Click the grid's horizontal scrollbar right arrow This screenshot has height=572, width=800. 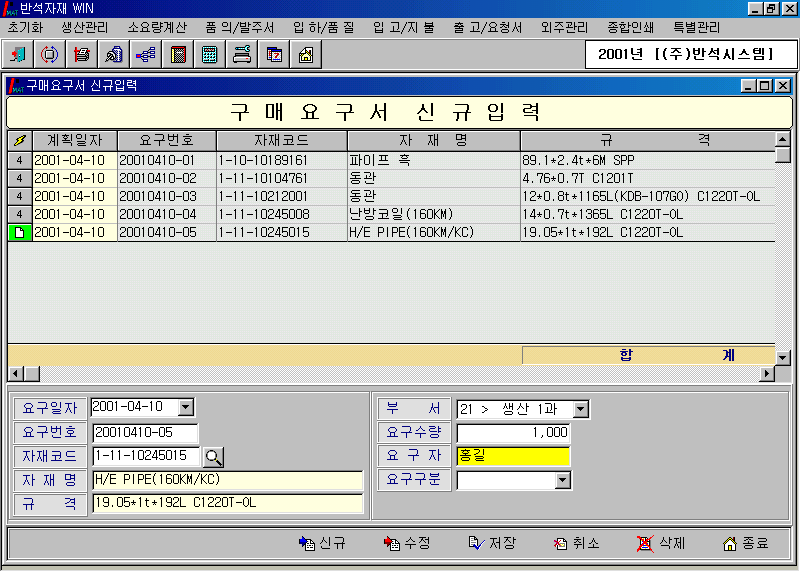click(x=767, y=374)
